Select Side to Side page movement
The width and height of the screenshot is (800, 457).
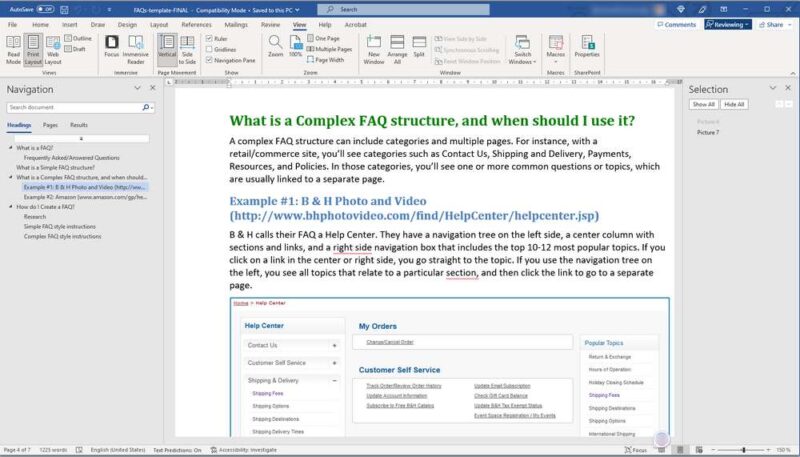point(187,50)
